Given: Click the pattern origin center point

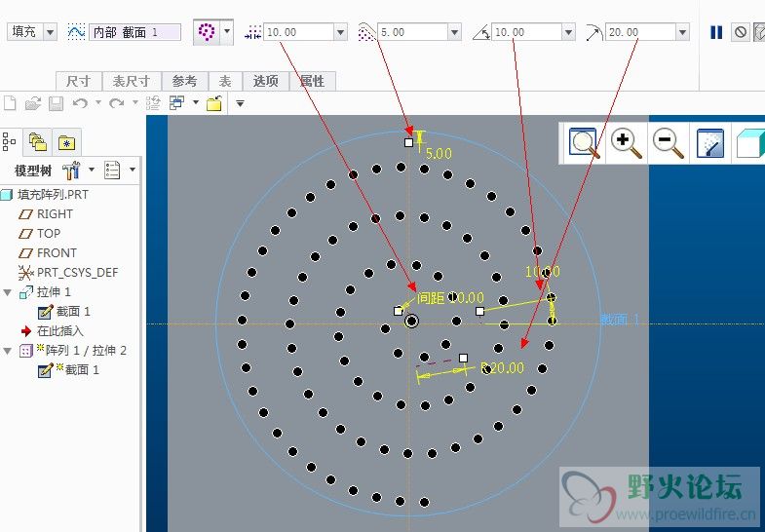Looking at the screenshot, I should (412, 321).
